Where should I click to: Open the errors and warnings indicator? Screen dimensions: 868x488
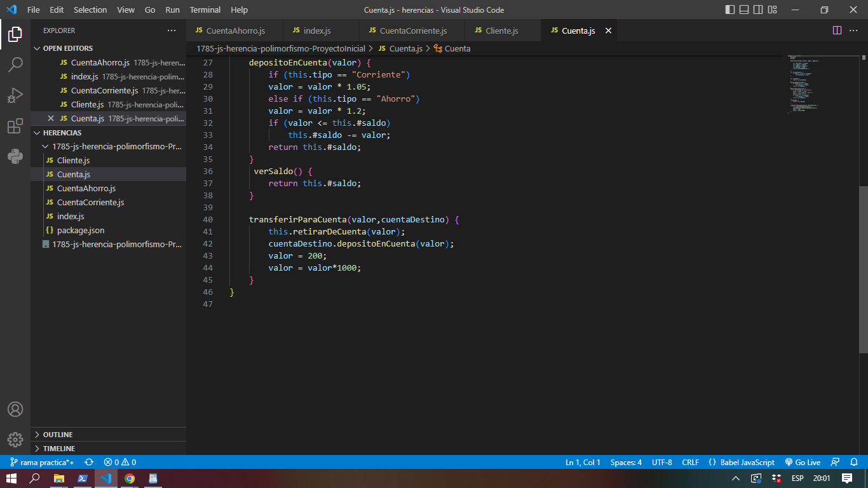[x=120, y=463]
